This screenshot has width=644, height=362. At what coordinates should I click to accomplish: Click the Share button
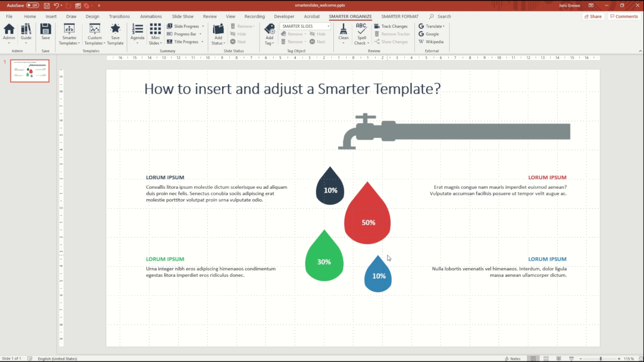(592, 16)
